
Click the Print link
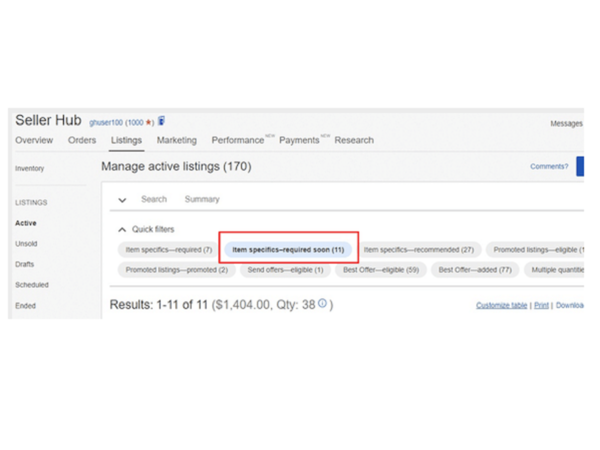pos(541,305)
